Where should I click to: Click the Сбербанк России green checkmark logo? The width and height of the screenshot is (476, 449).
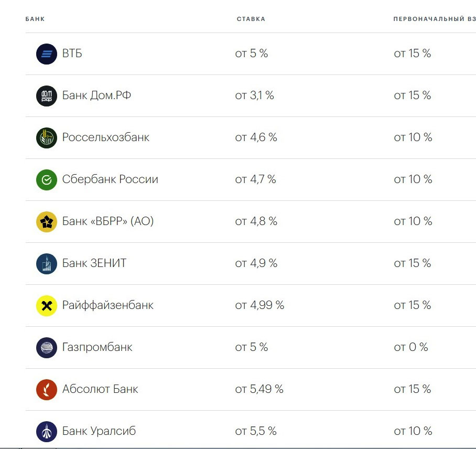point(47,179)
